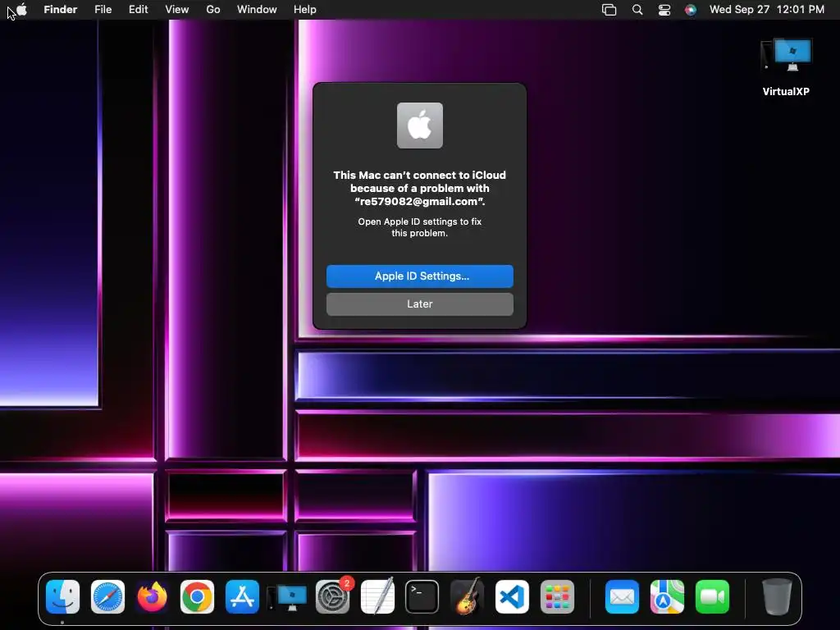This screenshot has height=630, width=840.
Task: Open FaceTime from the Dock
Action: pyautogui.click(x=712, y=597)
